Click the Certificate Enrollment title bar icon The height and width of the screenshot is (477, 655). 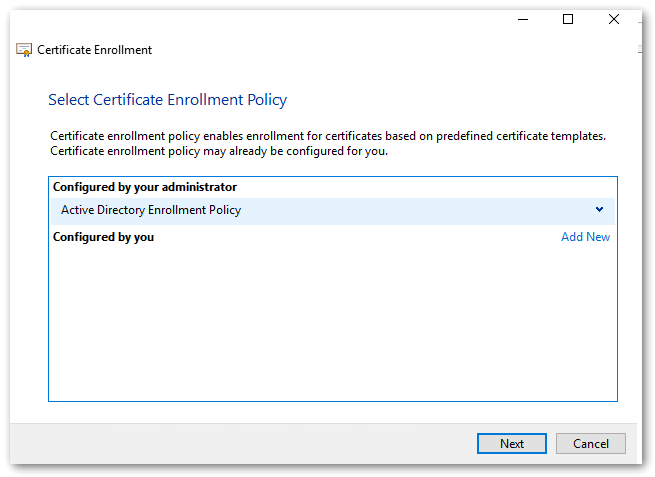25,49
